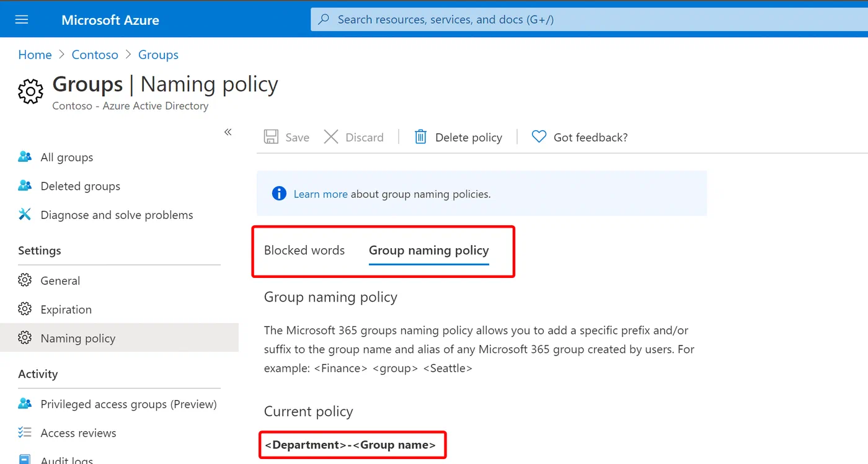Navigate to Groups breadcrumb

tap(158, 55)
